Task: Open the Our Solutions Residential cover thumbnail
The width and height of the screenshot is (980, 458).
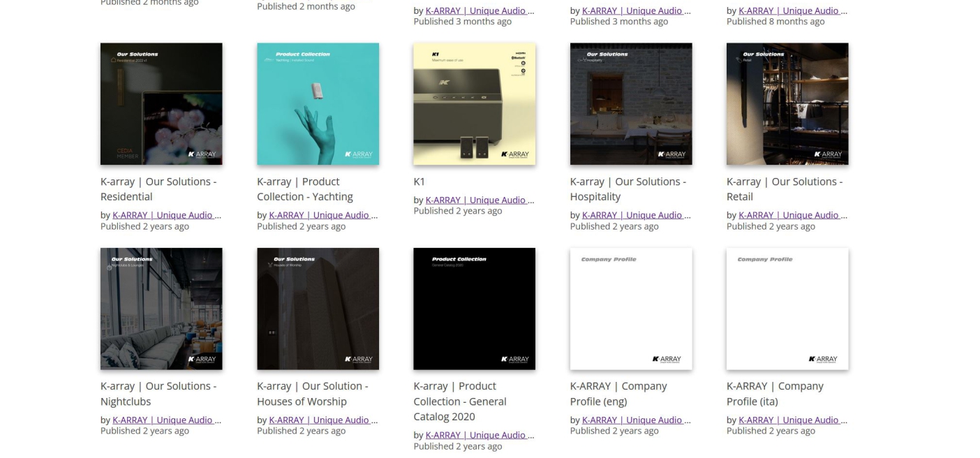Action: click(161, 104)
